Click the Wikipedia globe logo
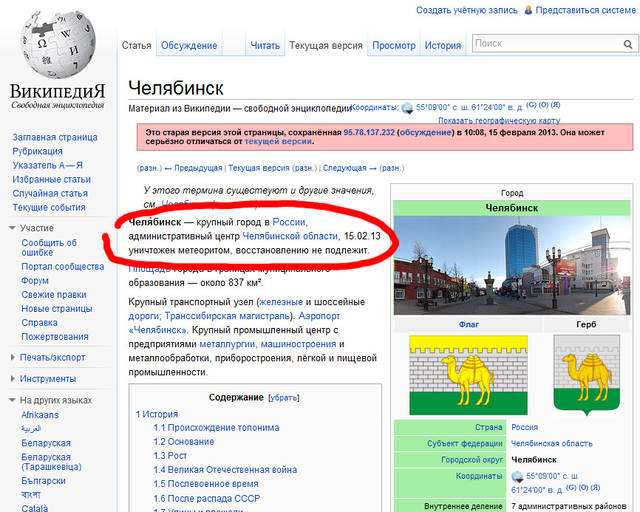Image resolution: width=640 pixels, height=512 pixels. click(56, 44)
